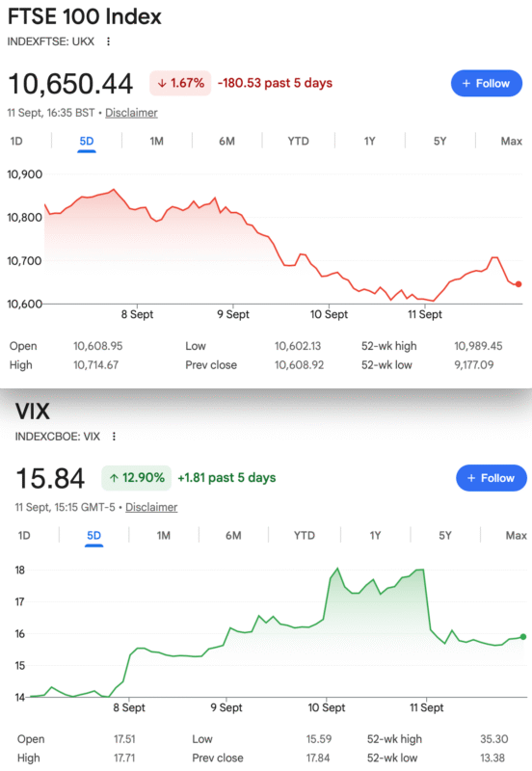Screen dimensions: 532x771
Task: Select the 1M range for FTSE 100
Action: point(156,141)
